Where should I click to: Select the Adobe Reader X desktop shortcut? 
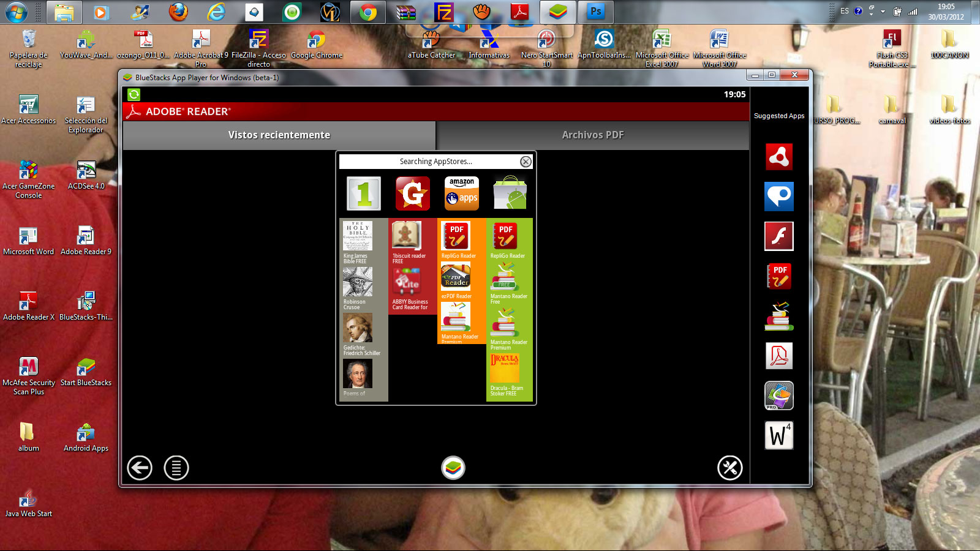pos(29,306)
